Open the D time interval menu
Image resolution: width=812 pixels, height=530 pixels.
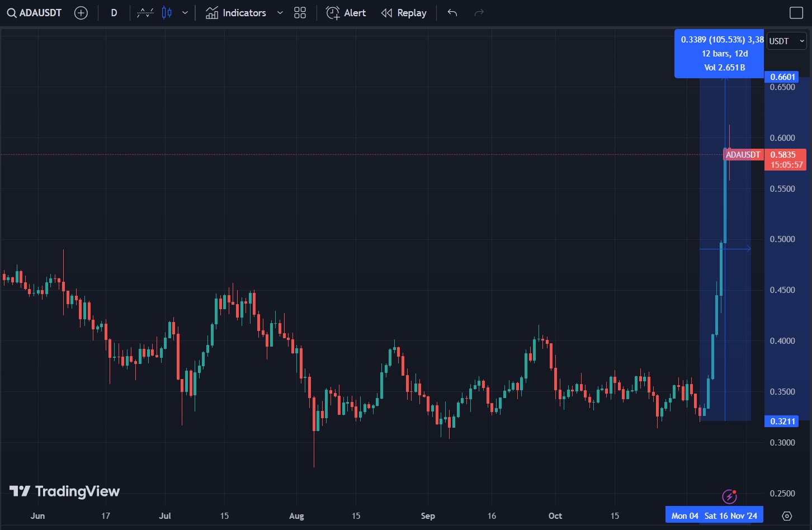(114, 13)
